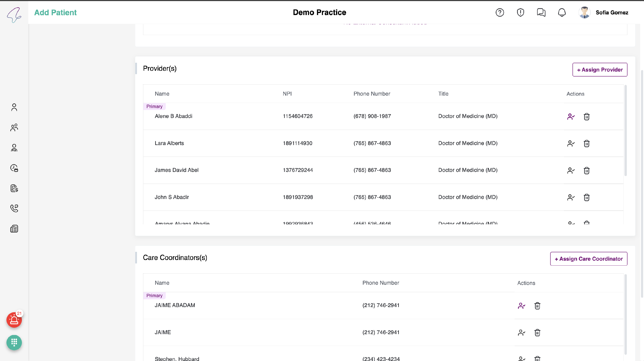
Task: Click the red alarm badge with 21
Action: point(14,320)
